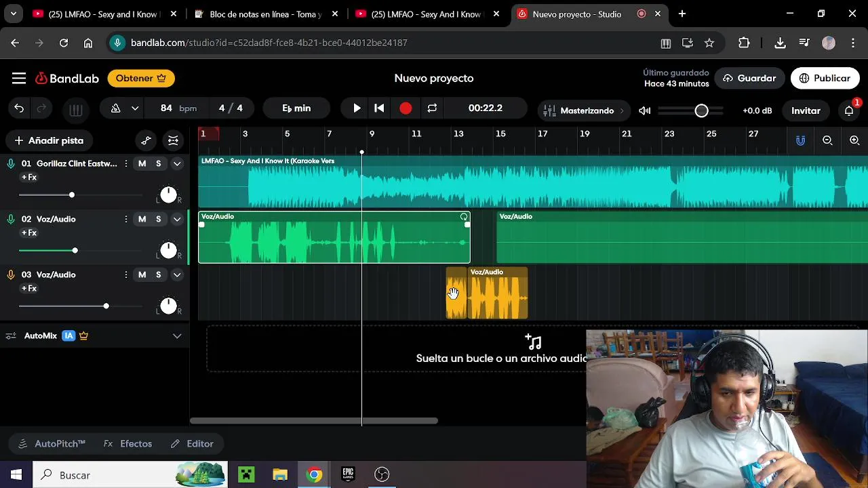868x488 pixels.
Task: Click track 02 green microphone icon
Action: [11, 219]
